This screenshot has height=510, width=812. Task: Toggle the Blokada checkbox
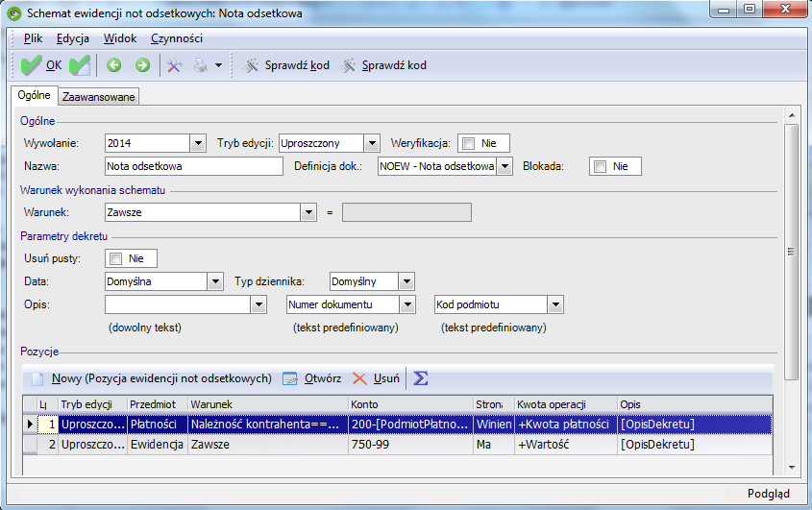click(600, 166)
